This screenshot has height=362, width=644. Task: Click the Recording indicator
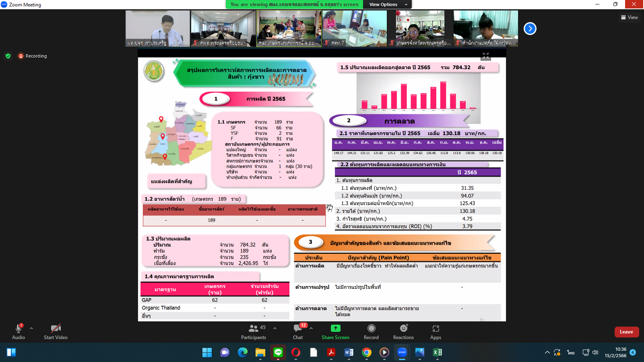(33, 56)
